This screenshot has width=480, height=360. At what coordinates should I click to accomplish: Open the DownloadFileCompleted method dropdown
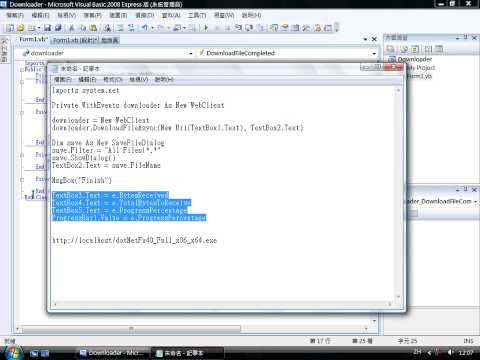(x=374, y=53)
